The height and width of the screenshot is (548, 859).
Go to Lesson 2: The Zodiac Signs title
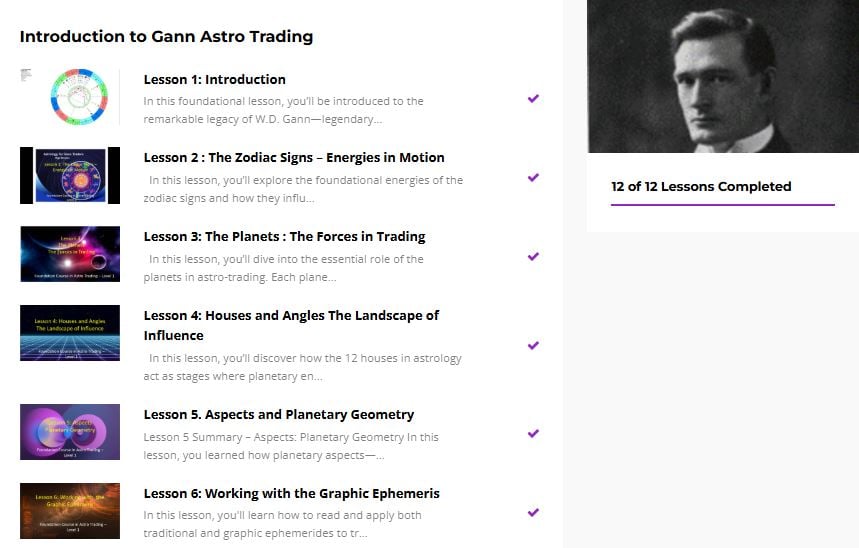(x=294, y=158)
